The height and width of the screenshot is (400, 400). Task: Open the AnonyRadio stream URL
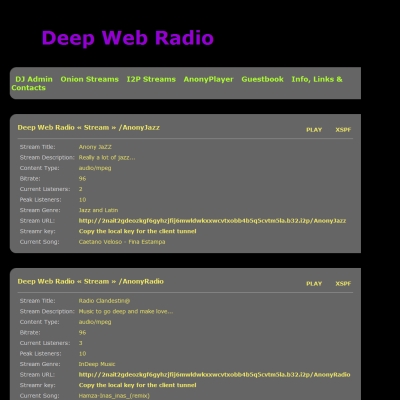214,375
